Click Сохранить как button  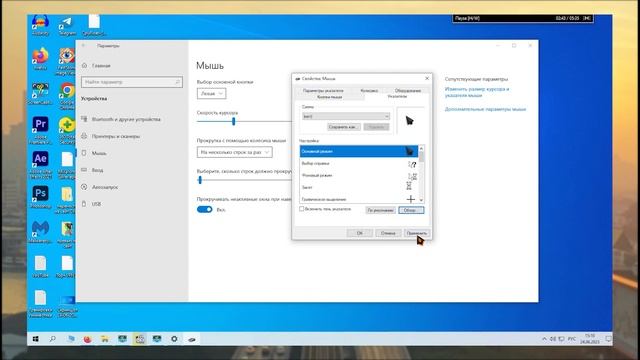point(344,127)
